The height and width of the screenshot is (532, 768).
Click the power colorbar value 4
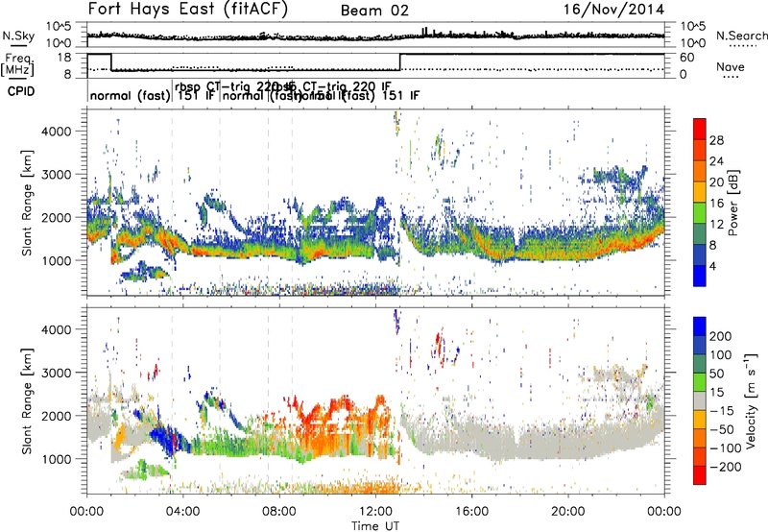tap(712, 266)
